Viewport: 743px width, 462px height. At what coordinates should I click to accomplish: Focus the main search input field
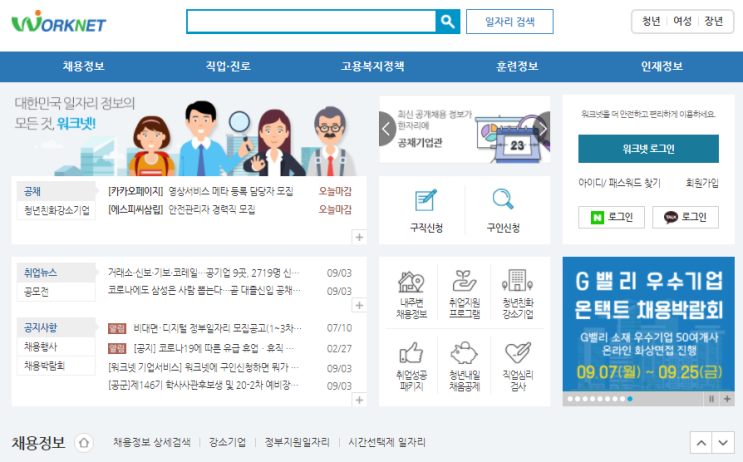[x=311, y=21]
